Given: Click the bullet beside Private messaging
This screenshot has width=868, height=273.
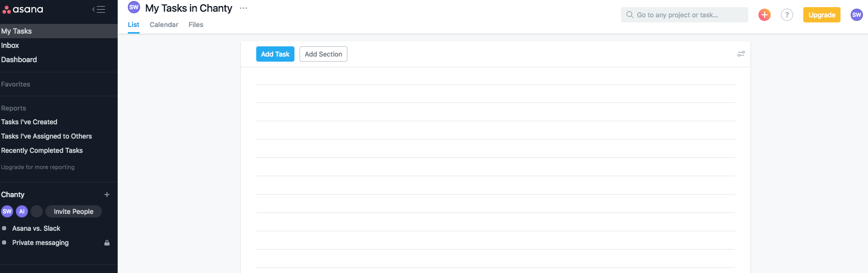Looking at the screenshot, I should pos(4,242).
